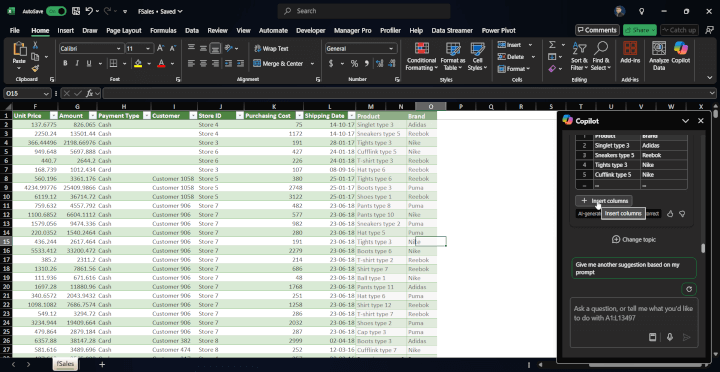Open Sort & Filter menu

pos(579,56)
